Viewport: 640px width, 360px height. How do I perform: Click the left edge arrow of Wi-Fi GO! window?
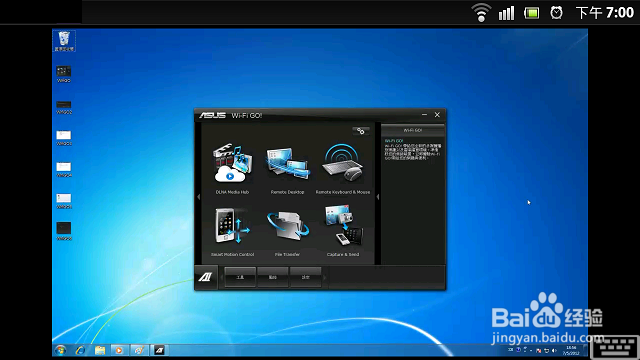tap(199, 197)
